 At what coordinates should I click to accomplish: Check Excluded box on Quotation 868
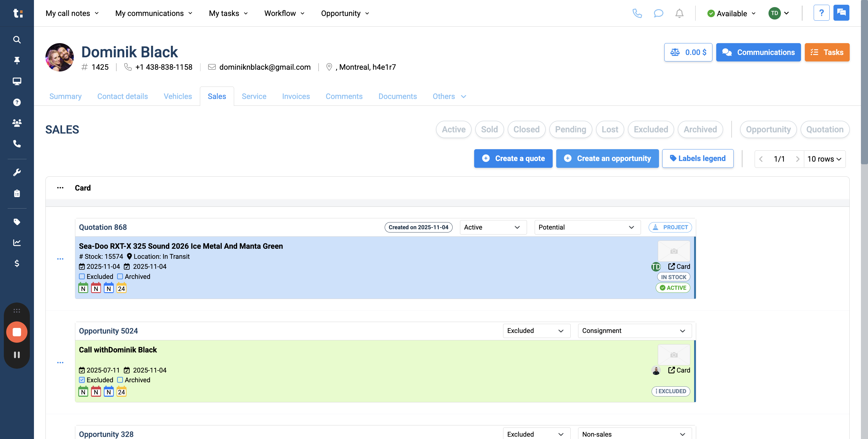tap(82, 277)
